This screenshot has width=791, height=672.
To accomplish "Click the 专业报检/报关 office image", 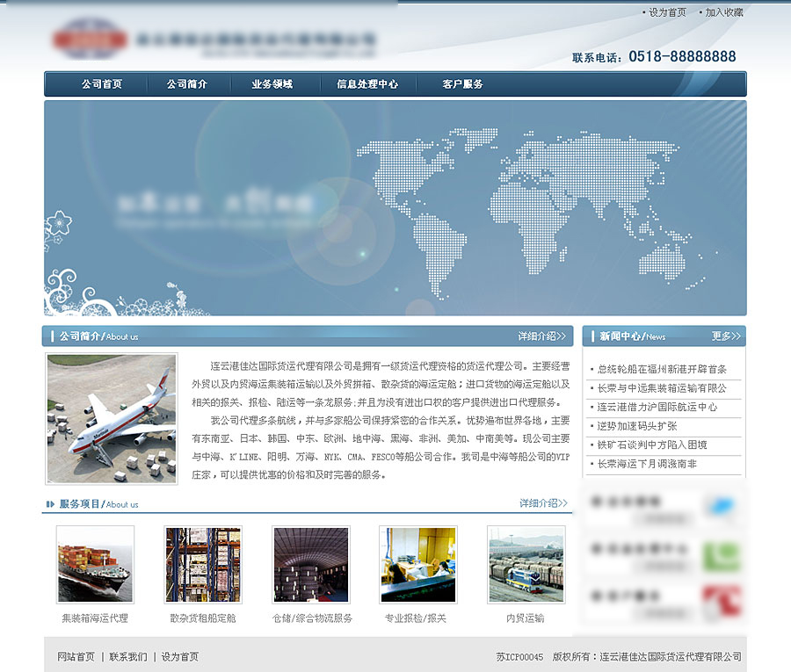I will [417, 564].
